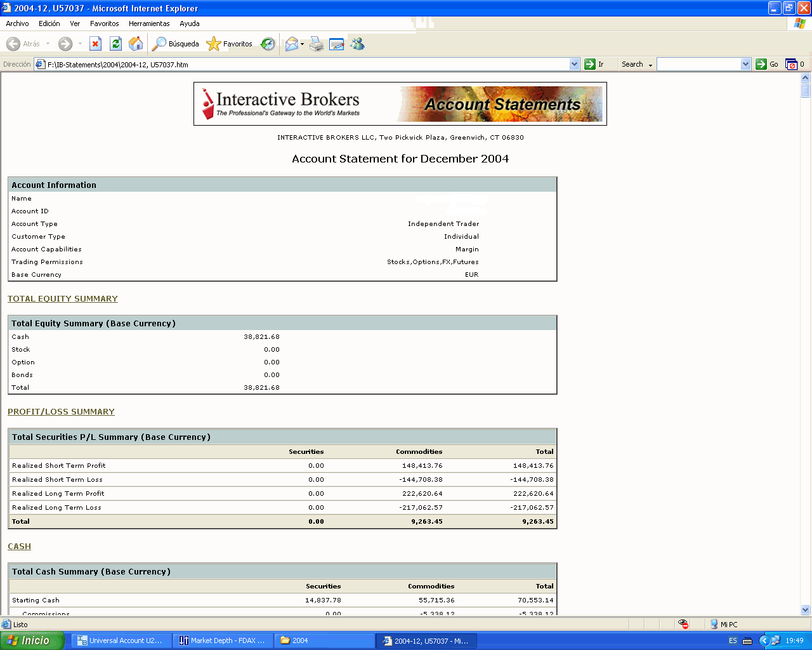Refresh the page with the green arrows icon
This screenshot has height=650, width=812.
115,44
